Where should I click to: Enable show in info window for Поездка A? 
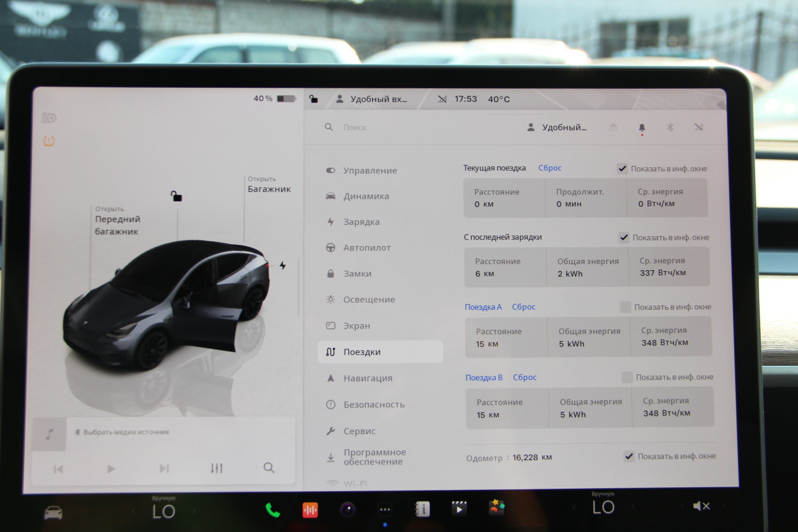click(x=626, y=307)
